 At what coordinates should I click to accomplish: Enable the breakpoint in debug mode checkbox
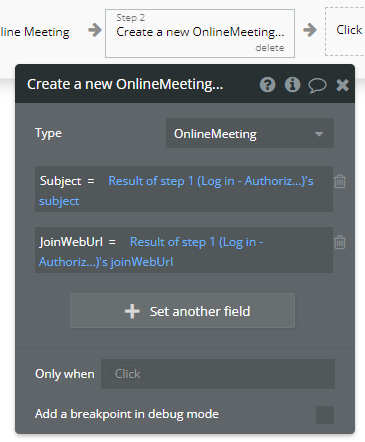tap(325, 415)
